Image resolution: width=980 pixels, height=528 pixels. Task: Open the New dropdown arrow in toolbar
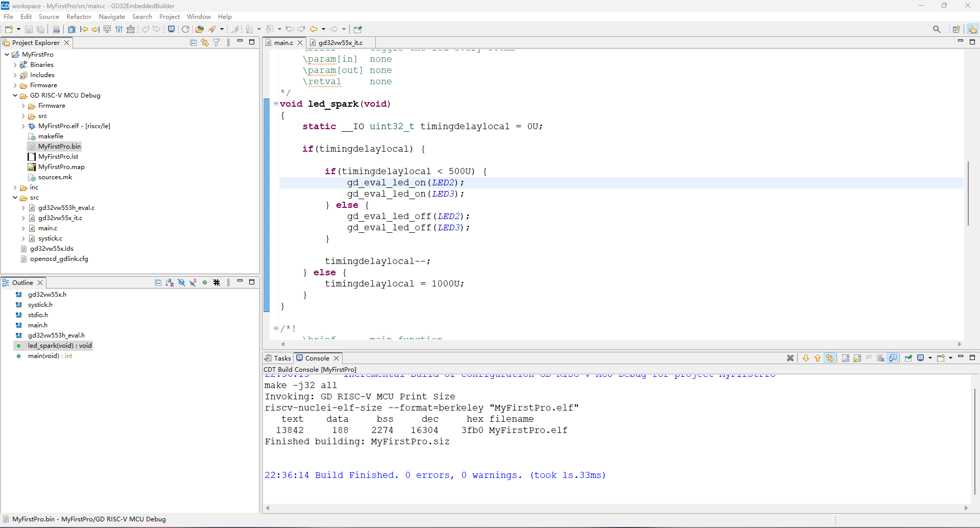pos(18,29)
